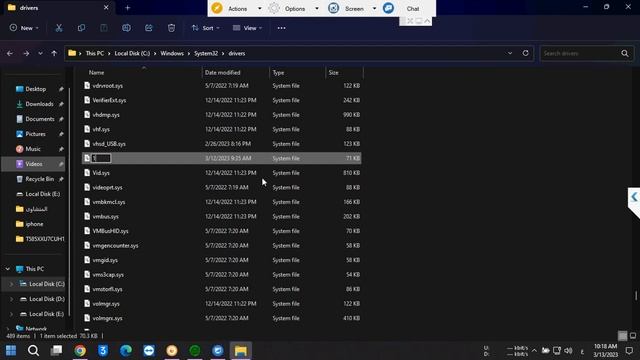This screenshot has height=360, width=640.
Task: Open a new tab with plus
Action: 127,8
